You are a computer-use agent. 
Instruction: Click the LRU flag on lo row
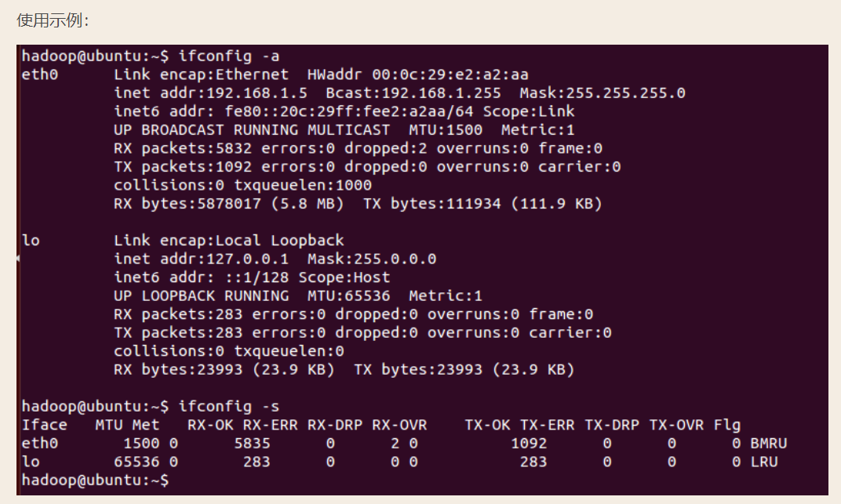pyautogui.click(x=763, y=462)
